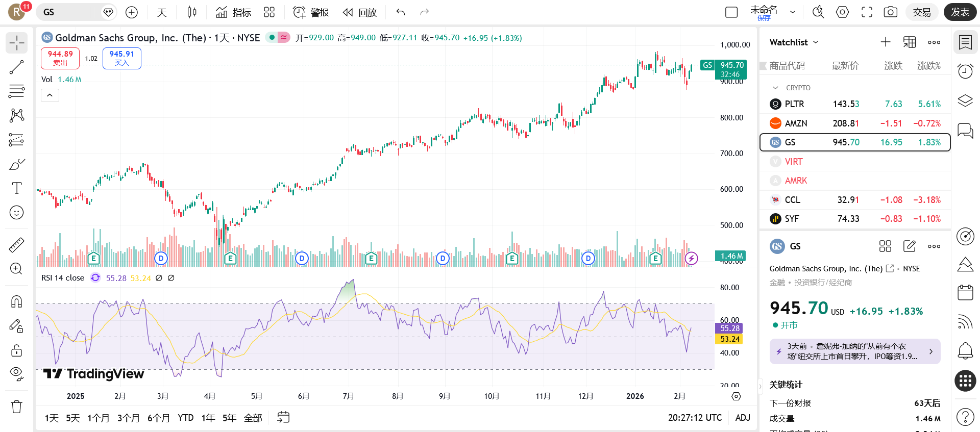Select the YTD time range
Image resolution: width=980 pixels, height=432 pixels.
pyautogui.click(x=185, y=418)
